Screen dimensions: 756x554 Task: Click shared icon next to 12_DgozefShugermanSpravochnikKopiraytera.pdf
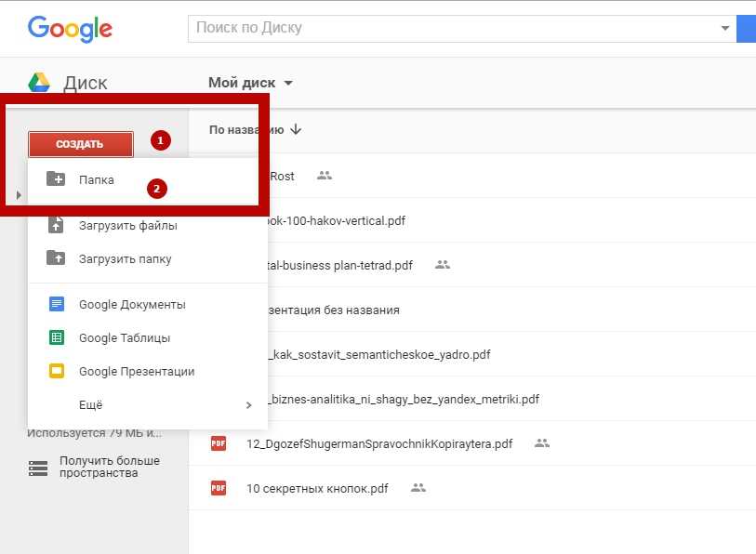tap(542, 443)
